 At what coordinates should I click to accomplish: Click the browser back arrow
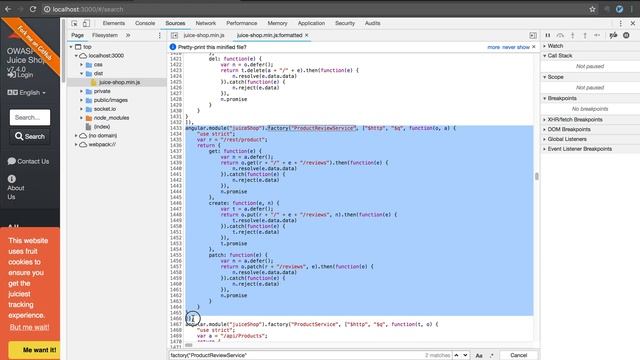[x=8, y=9]
